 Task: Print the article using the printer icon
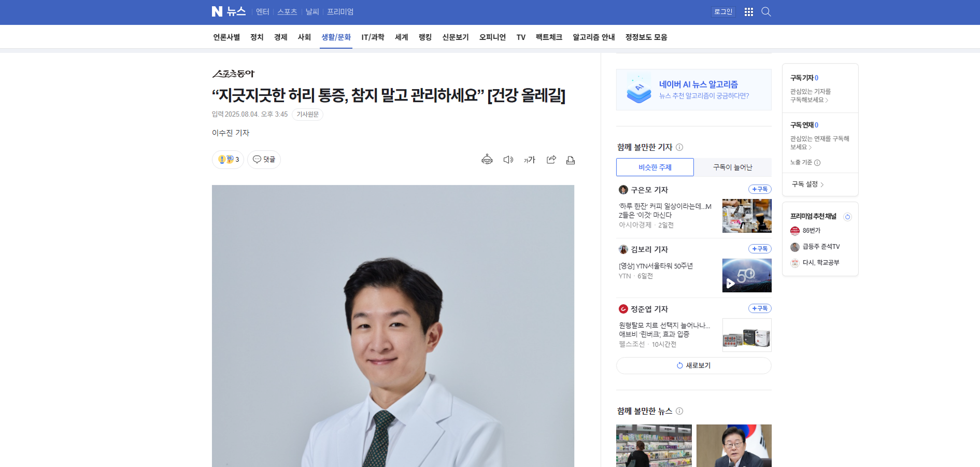click(570, 160)
